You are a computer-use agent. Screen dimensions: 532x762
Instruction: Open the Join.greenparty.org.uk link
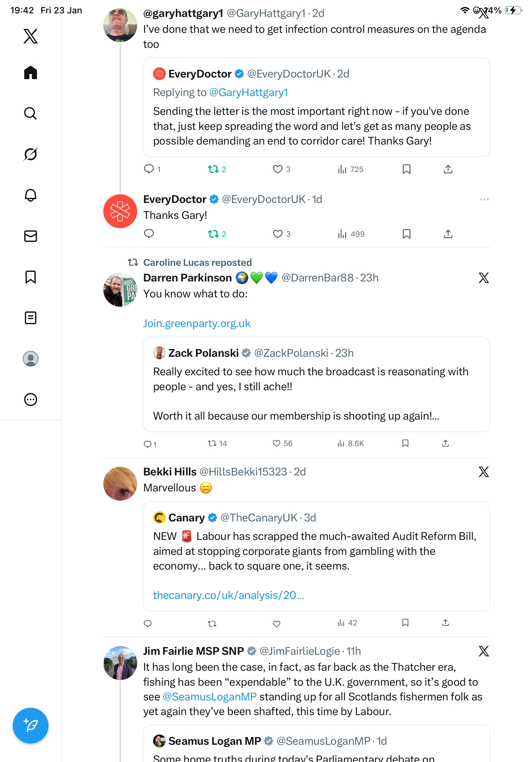tap(197, 323)
